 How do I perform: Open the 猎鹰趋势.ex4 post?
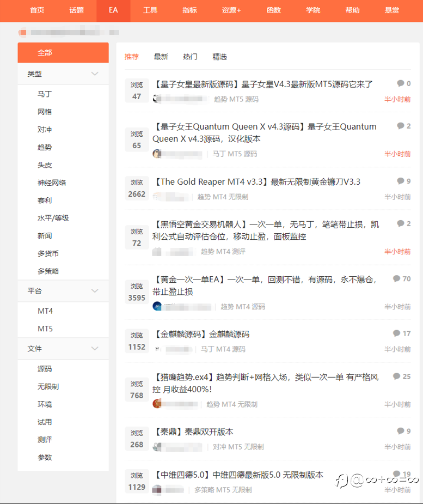pos(266,383)
